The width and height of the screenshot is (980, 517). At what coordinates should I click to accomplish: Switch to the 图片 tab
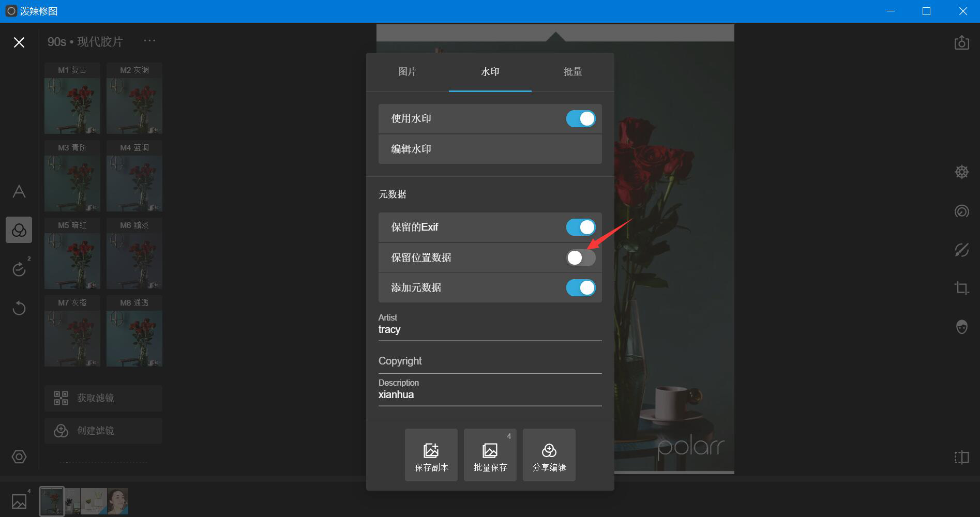408,72
